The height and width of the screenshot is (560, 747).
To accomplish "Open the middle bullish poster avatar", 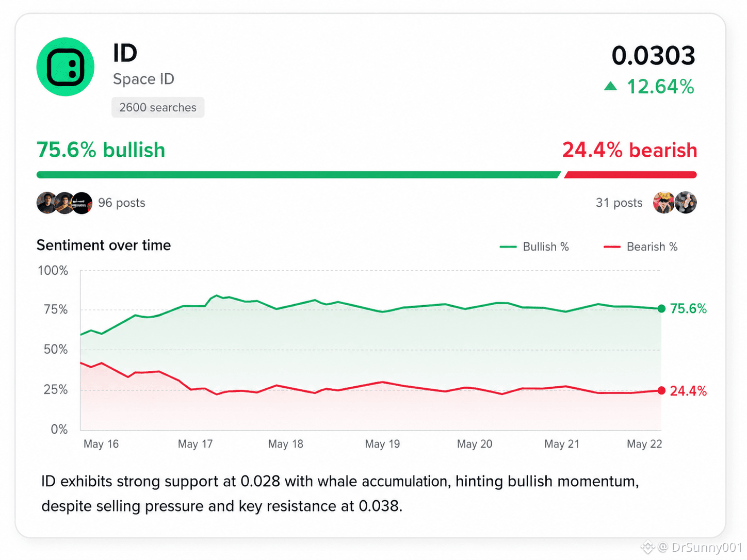I will pyautogui.click(x=64, y=203).
